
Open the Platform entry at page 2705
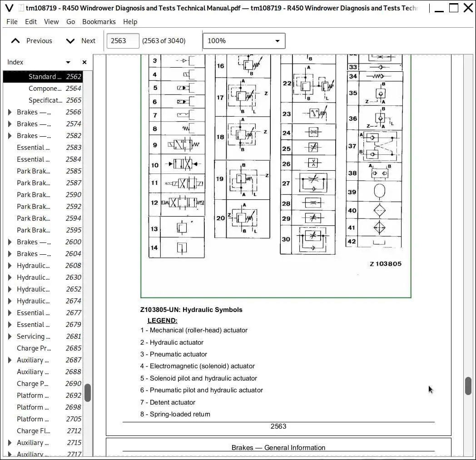(43, 419)
